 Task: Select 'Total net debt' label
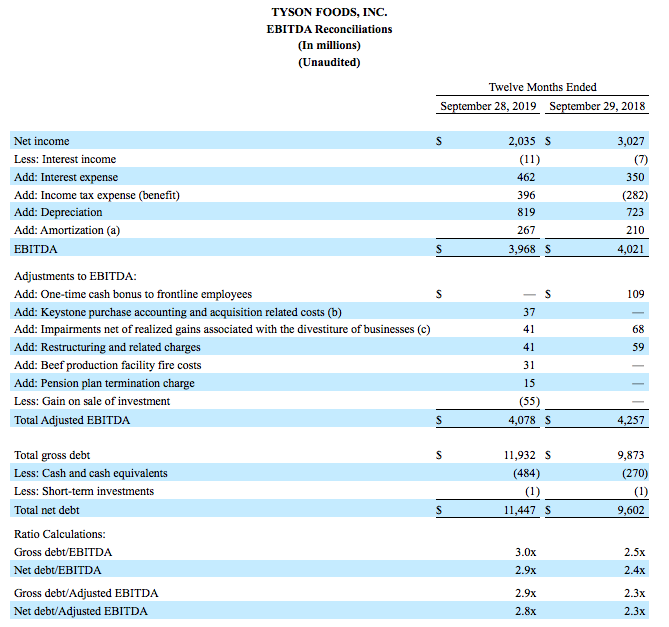pos(47,510)
